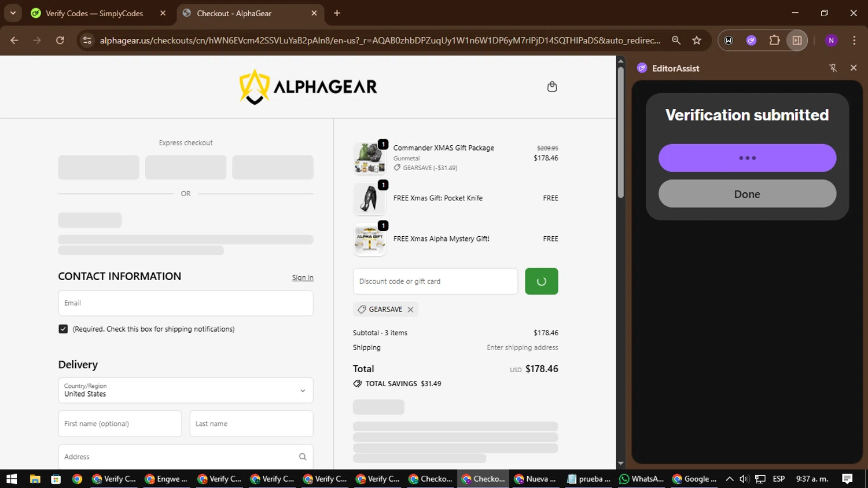Switch to the Engwe Chrome taskbar window

[167, 479]
